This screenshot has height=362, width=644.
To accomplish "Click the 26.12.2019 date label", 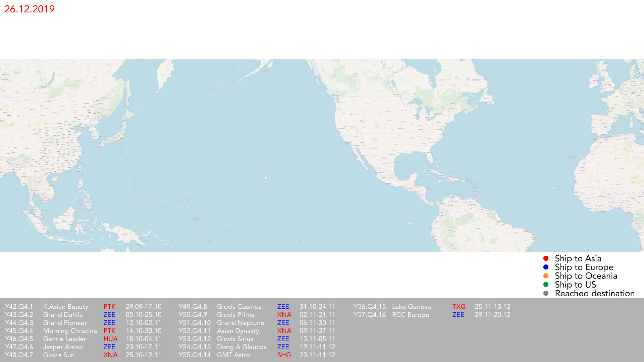I will pos(30,9).
